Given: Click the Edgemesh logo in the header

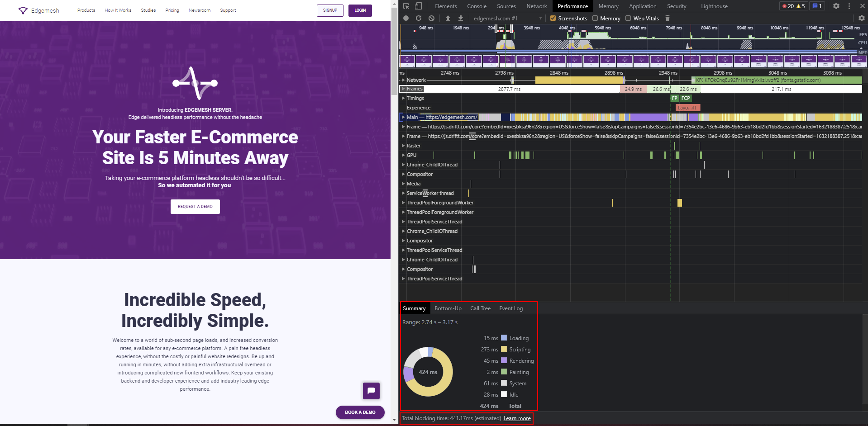Looking at the screenshot, I should pyautogui.click(x=39, y=10).
